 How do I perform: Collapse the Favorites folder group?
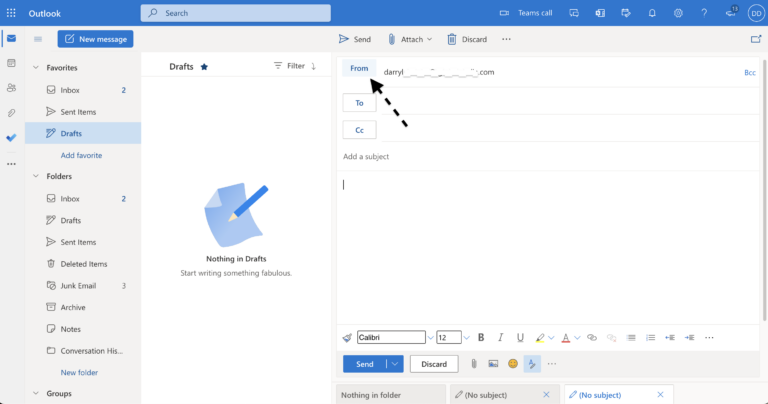[36, 68]
